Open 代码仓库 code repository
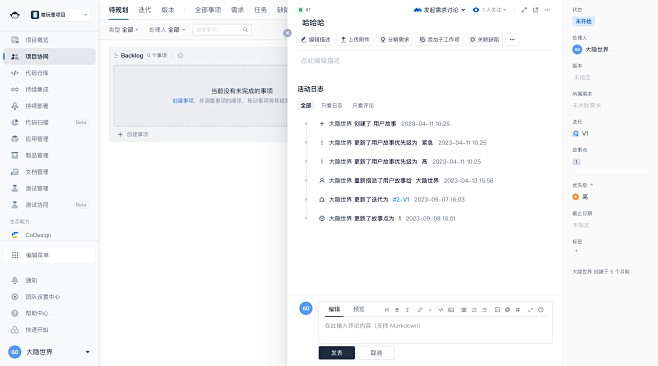Viewport: 658px width, 366px height. tap(50, 73)
